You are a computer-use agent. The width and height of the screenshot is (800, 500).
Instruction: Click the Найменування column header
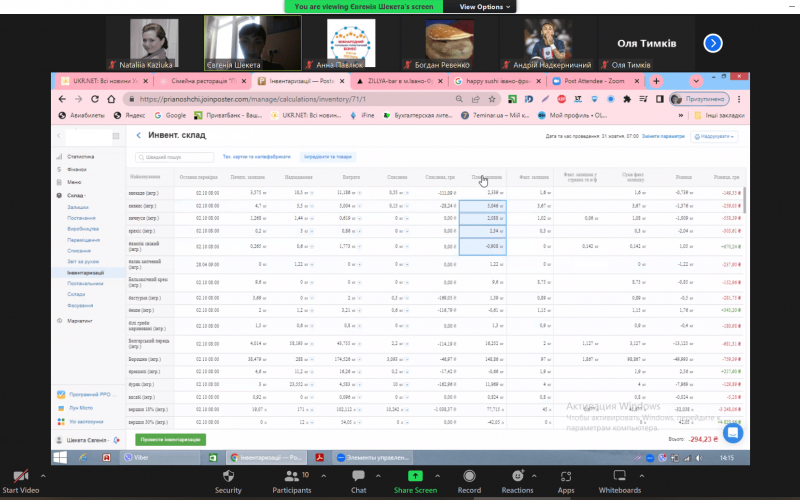click(x=145, y=177)
